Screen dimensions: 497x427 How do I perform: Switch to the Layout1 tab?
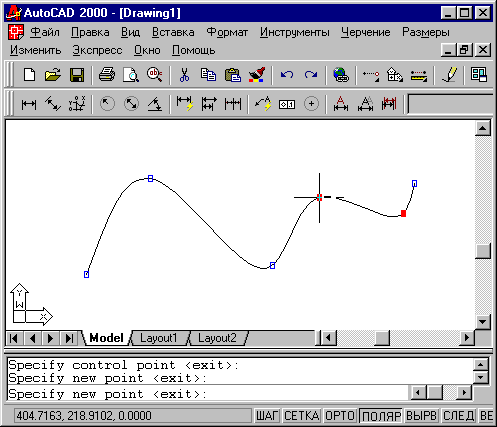click(x=159, y=338)
